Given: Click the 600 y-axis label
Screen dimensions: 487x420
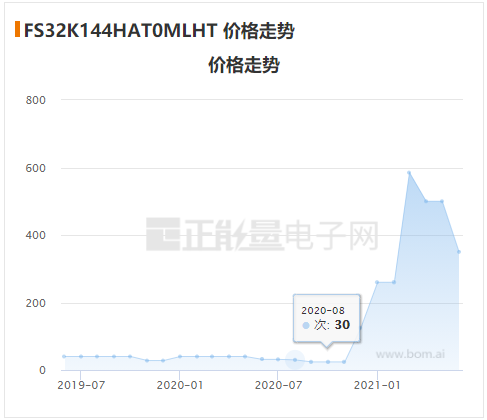Looking at the screenshot, I should 36,168.
